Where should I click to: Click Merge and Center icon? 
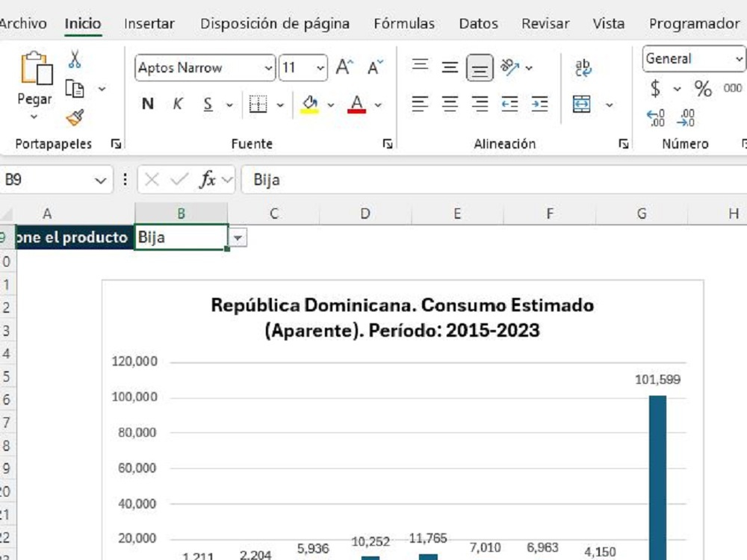coord(582,104)
